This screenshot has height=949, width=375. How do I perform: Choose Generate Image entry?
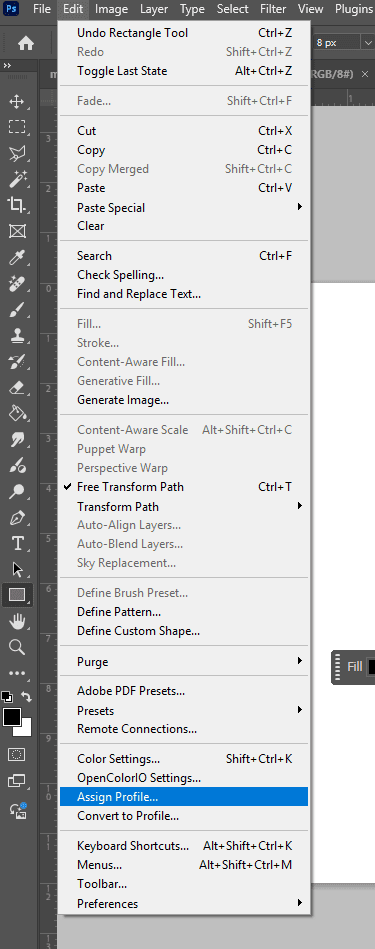[x=184, y=400]
